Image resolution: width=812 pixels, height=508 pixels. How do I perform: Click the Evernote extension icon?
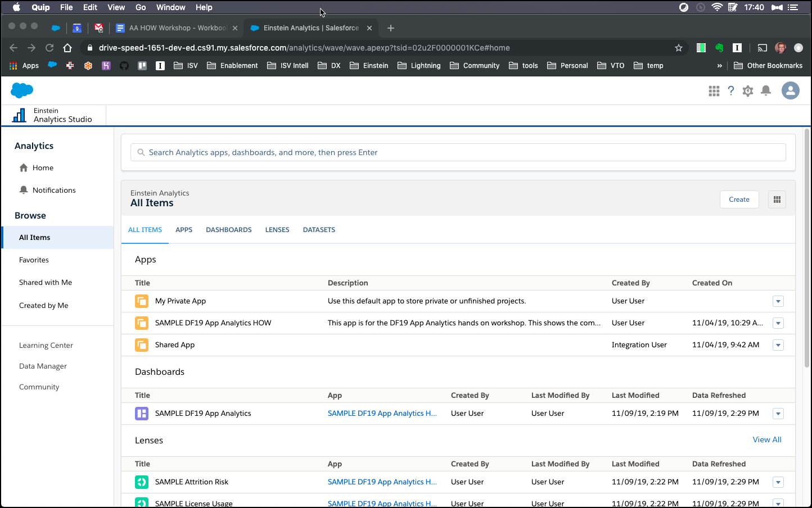pos(719,48)
